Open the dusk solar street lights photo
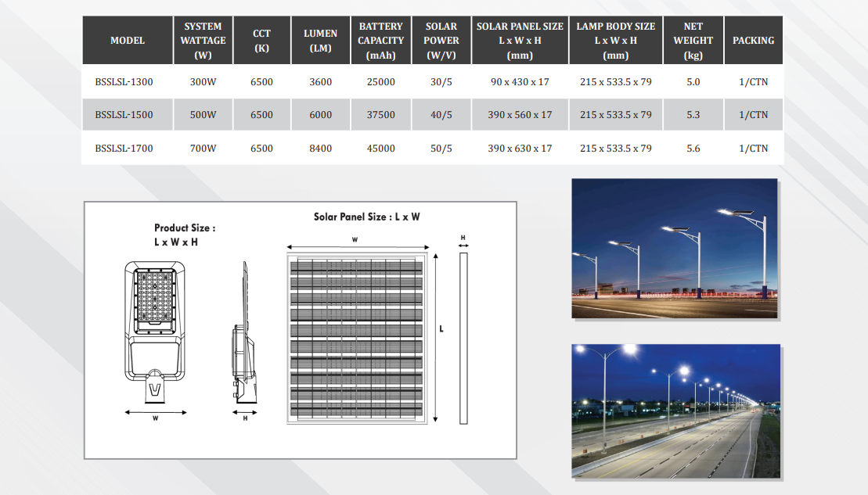The width and height of the screenshot is (868, 495). point(674,249)
